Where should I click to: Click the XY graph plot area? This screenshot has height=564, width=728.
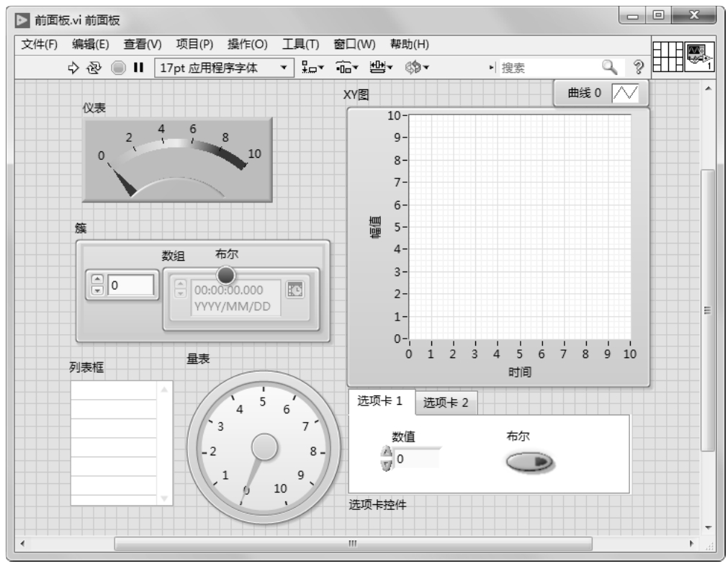(x=519, y=227)
